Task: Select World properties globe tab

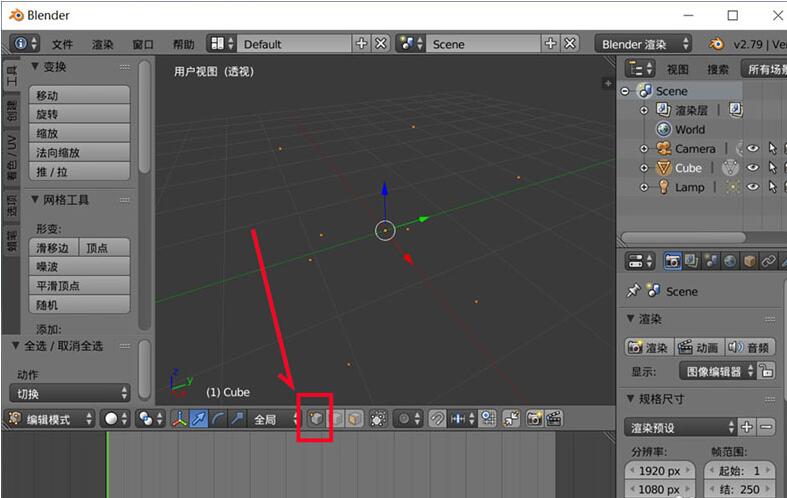Action: tap(730, 261)
